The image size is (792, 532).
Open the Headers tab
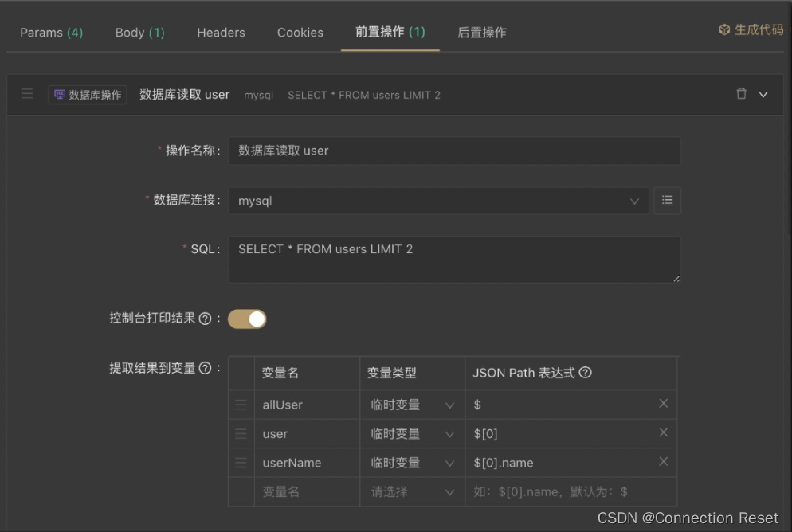(221, 33)
